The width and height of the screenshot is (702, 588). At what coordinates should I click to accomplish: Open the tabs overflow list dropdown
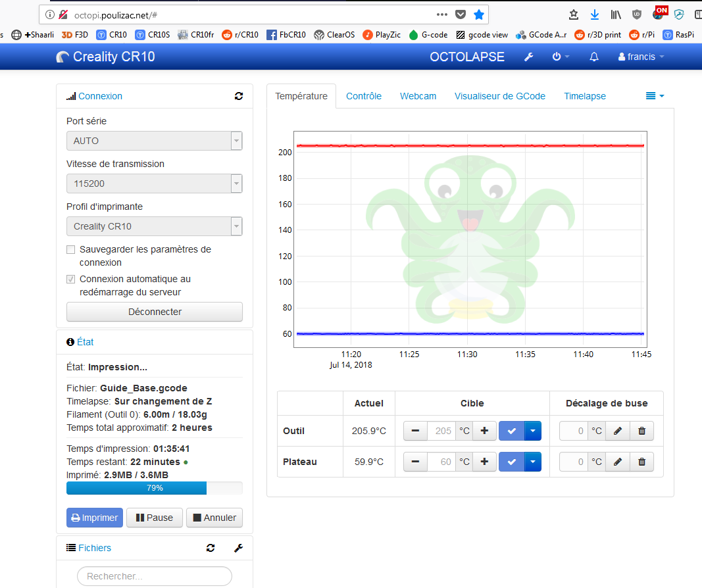pyautogui.click(x=655, y=96)
